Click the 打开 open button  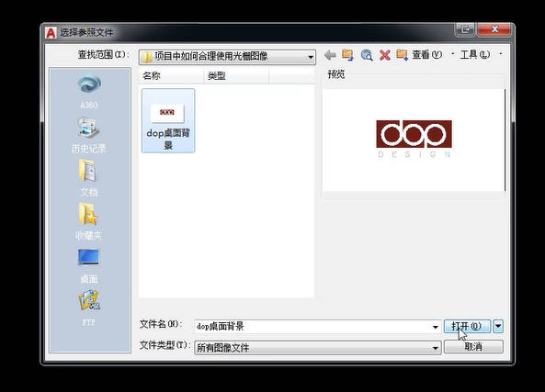point(467,326)
